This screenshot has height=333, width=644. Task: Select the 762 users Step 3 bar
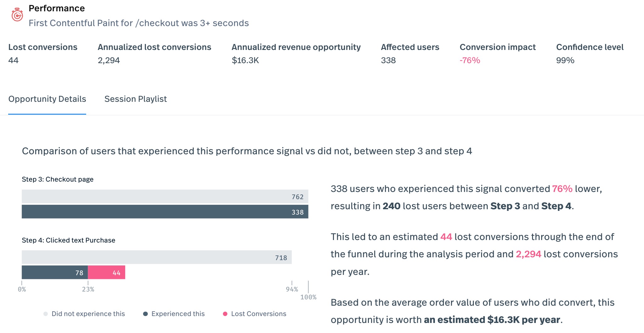165,197
